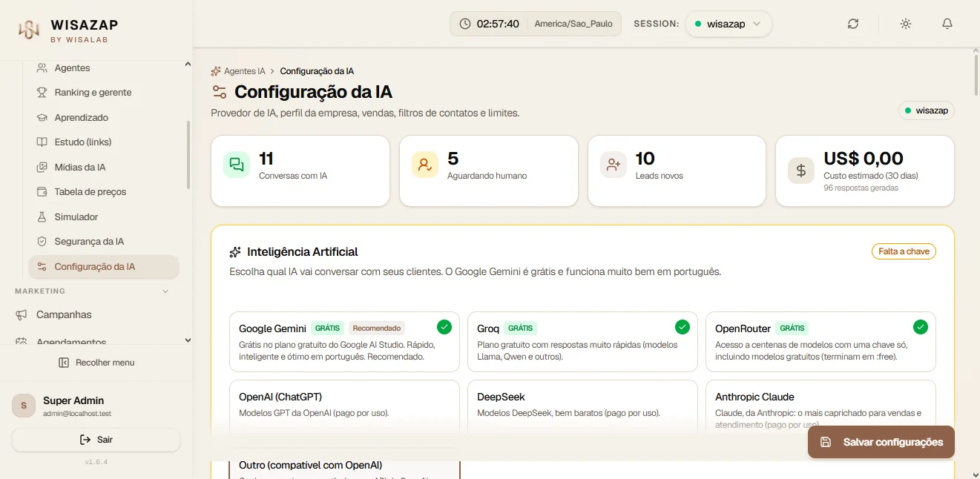Click the shield icon for Segurança da IA

point(42,242)
